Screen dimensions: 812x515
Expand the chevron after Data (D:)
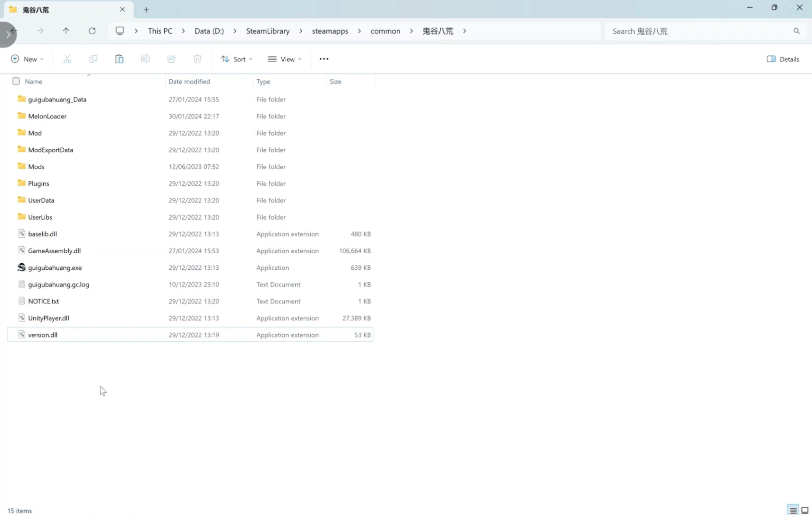235,31
